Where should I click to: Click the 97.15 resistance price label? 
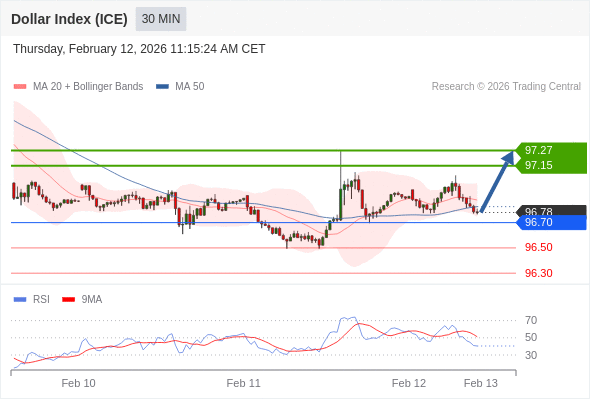tap(538, 165)
